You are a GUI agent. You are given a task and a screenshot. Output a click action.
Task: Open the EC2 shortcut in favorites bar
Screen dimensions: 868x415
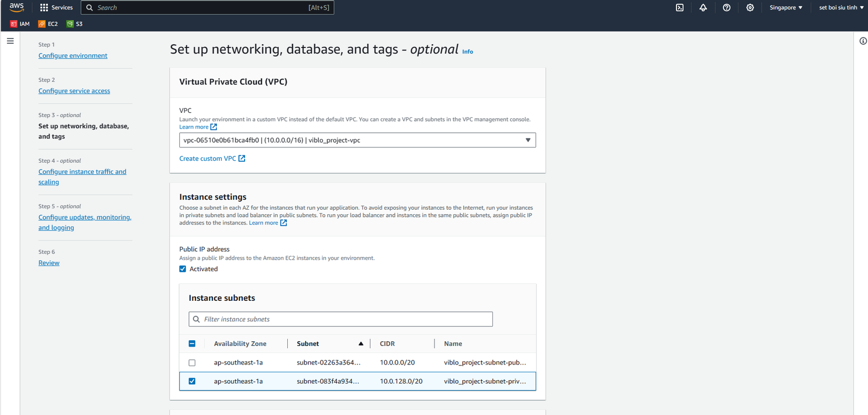[48, 24]
